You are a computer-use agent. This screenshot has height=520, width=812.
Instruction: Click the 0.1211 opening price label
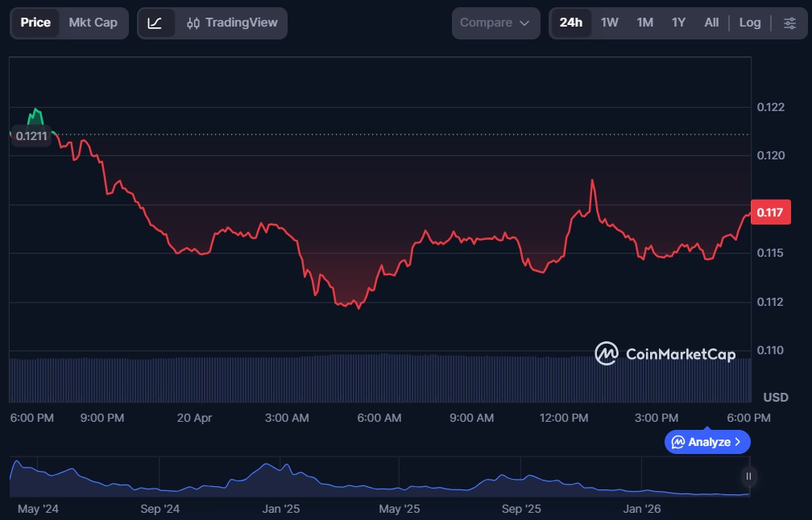31,136
